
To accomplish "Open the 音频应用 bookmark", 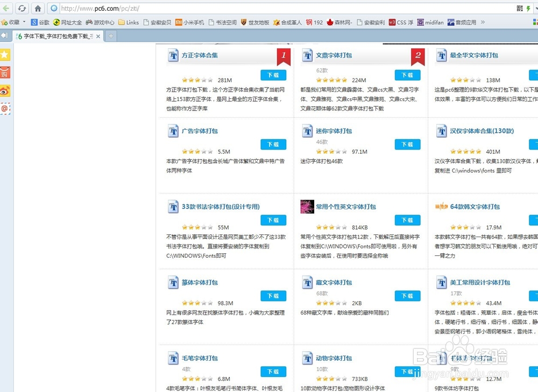I will pos(462,22).
